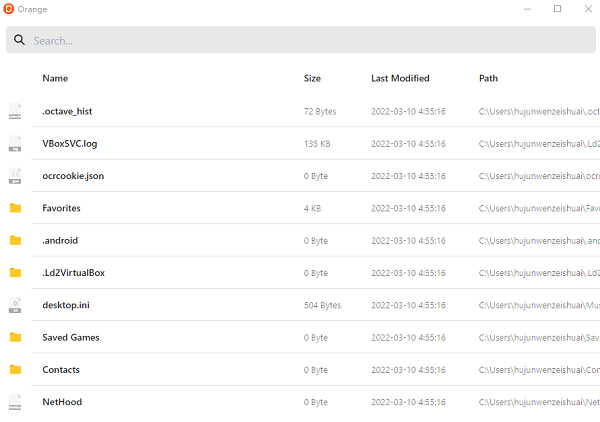This screenshot has height=422, width=600.
Task: Maximize the Orange window
Action: 557,9
